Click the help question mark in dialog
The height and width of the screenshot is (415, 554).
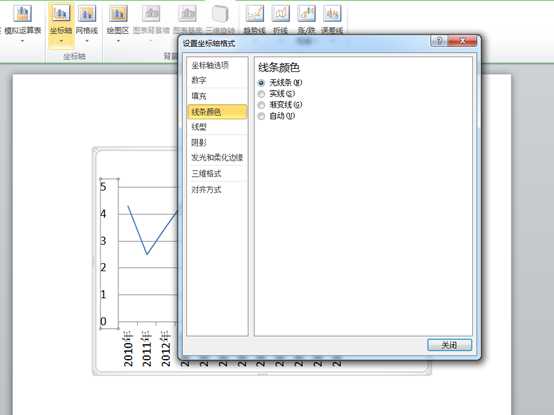[x=438, y=41]
